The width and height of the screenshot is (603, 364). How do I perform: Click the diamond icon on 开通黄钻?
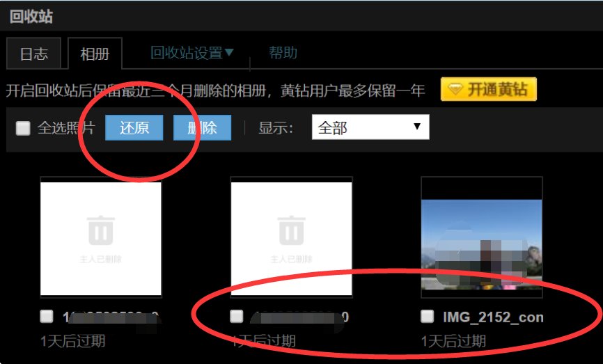(x=455, y=90)
